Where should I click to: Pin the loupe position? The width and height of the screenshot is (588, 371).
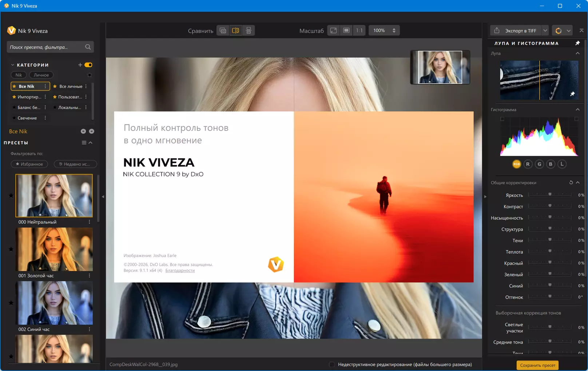tap(572, 94)
